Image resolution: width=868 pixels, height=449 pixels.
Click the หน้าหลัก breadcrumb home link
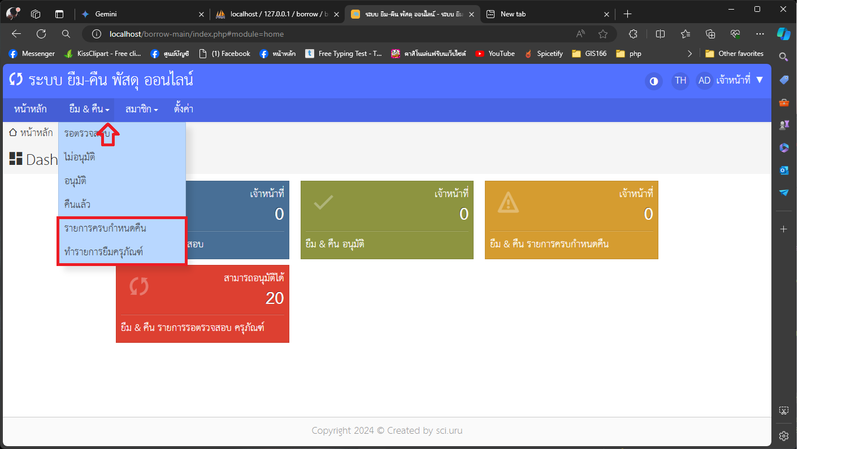[x=31, y=133]
